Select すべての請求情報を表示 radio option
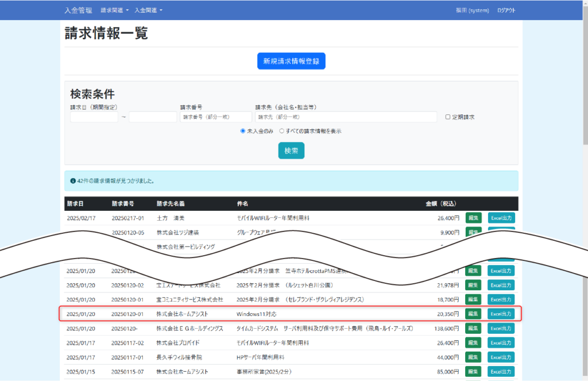Screen dimensions: 588x381 click(x=281, y=131)
